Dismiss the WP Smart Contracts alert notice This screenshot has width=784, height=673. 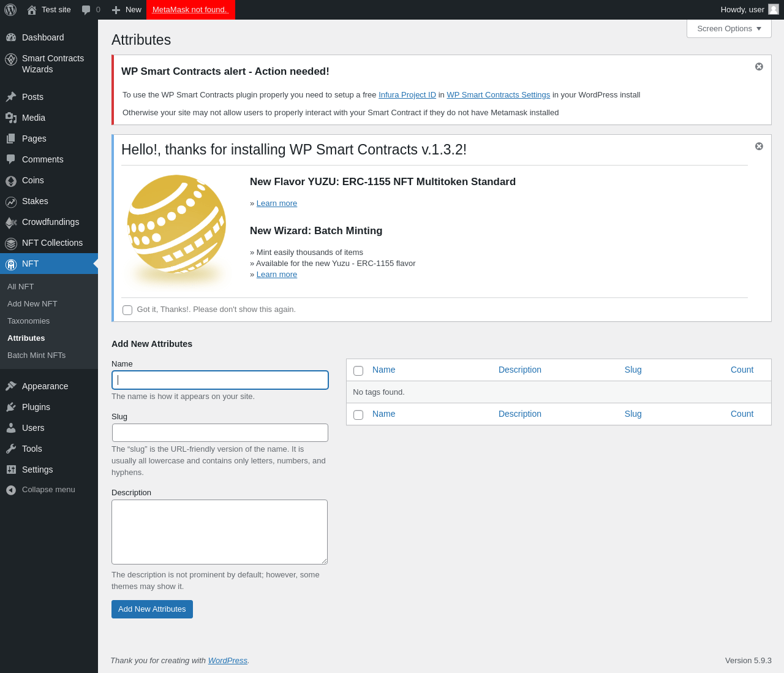[759, 66]
